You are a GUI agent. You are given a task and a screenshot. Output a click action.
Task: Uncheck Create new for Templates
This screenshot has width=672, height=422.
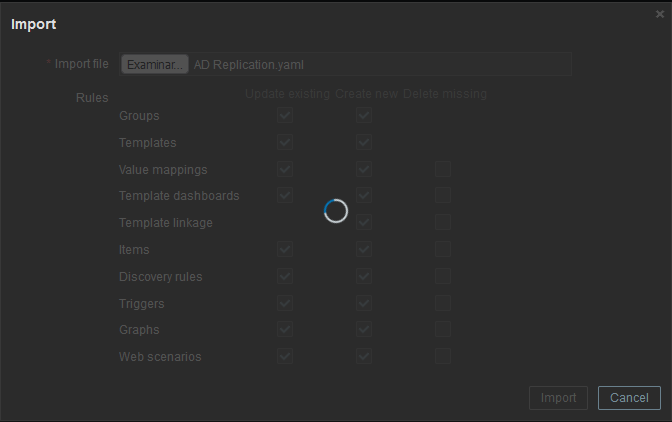click(364, 143)
